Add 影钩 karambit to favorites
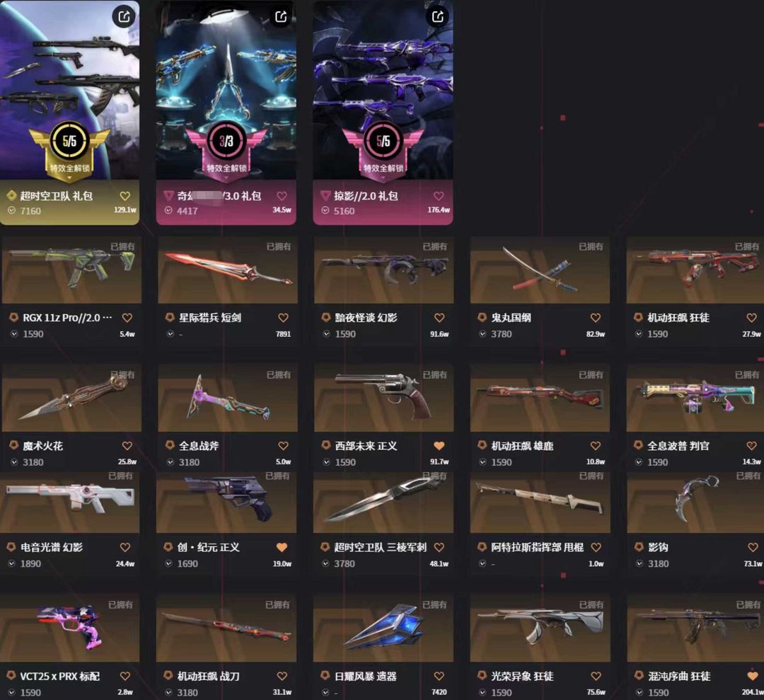Screen dimensions: 764x700 click(753, 547)
